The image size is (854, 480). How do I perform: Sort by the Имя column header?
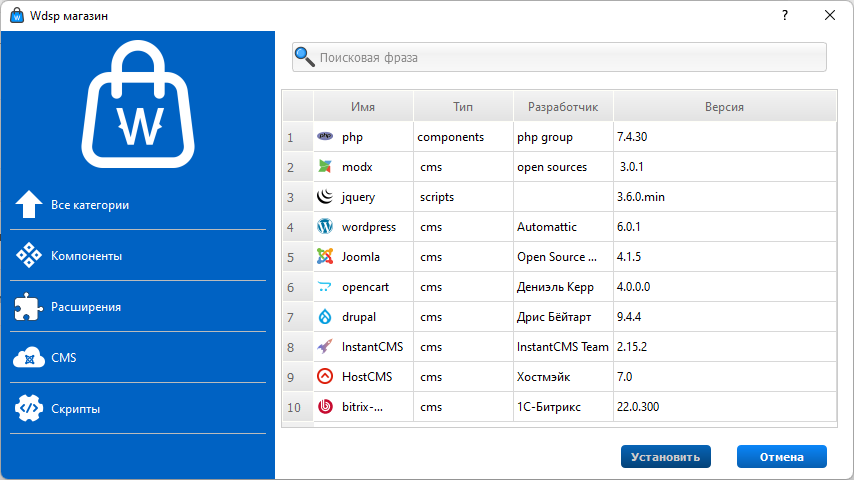point(363,107)
